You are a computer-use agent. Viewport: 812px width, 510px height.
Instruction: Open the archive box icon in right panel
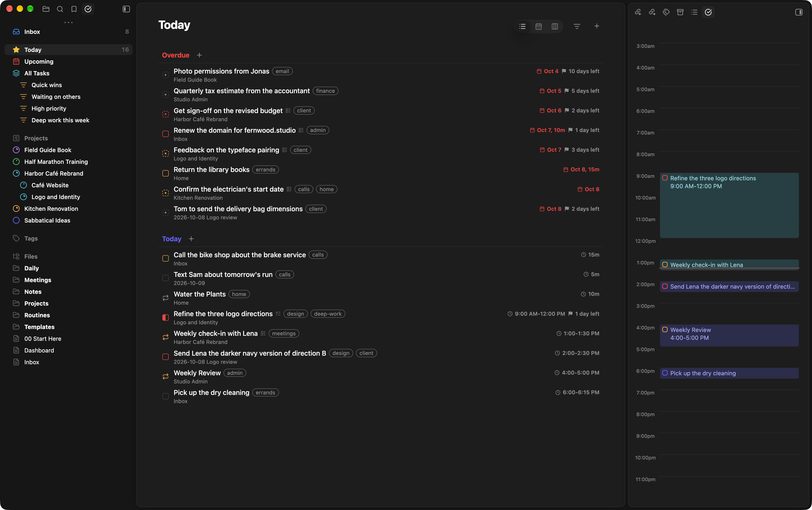[680, 12]
